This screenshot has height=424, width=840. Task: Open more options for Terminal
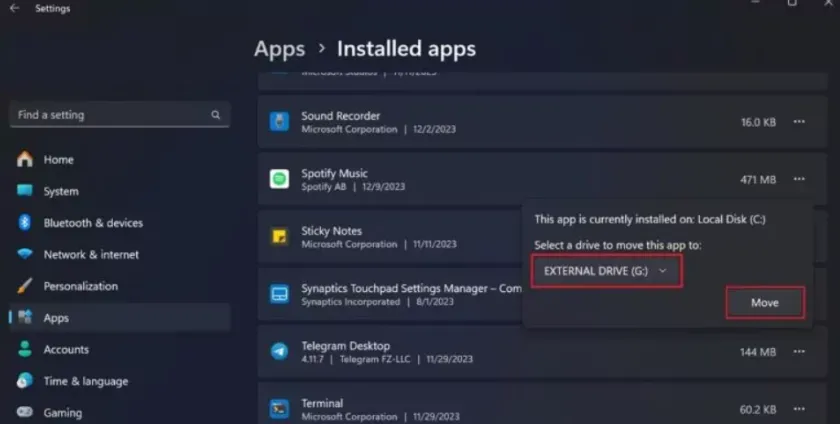(x=799, y=409)
